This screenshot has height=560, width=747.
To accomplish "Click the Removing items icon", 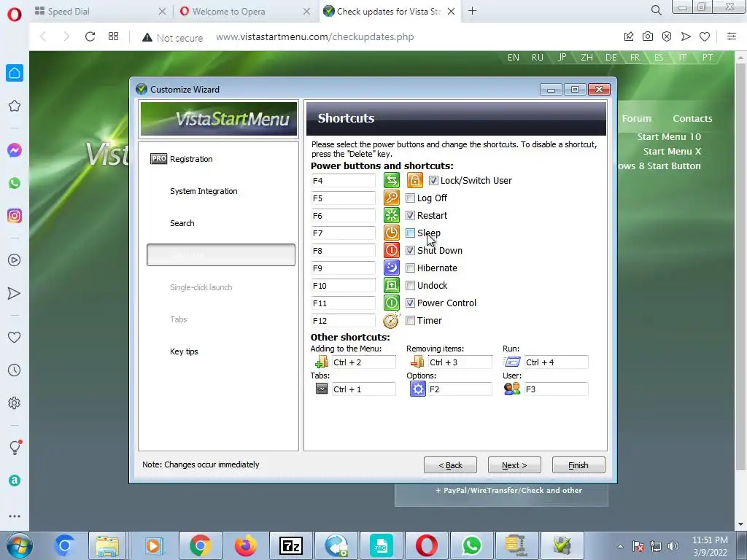I will (417, 362).
